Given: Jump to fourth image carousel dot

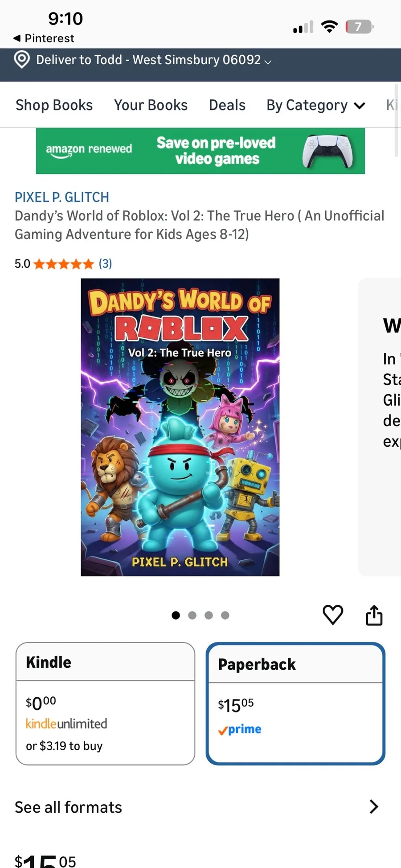Looking at the screenshot, I should (225, 615).
